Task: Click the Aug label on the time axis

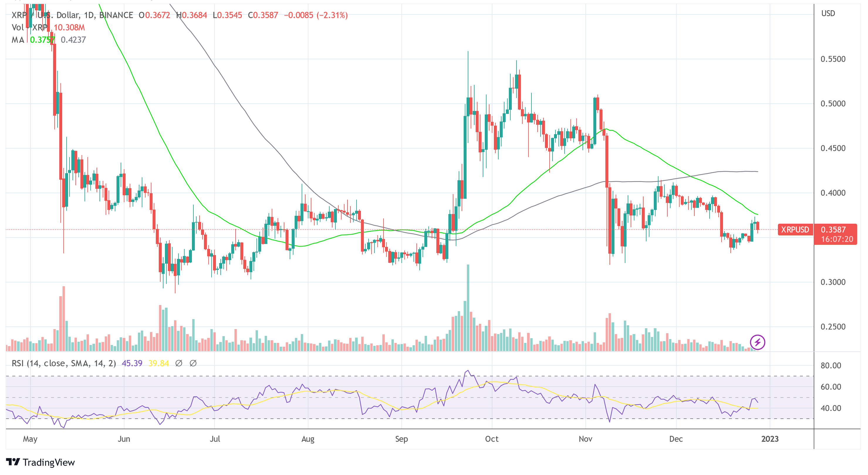Action: pos(308,439)
